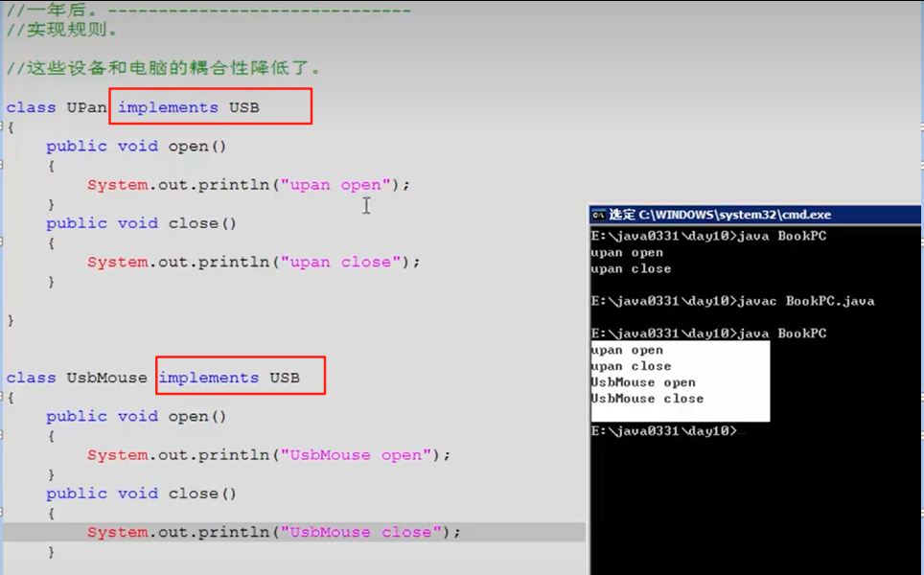Click the println "UsbMouse close" highlighted line
This screenshot has width=924, height=575.
click(274, 533)
